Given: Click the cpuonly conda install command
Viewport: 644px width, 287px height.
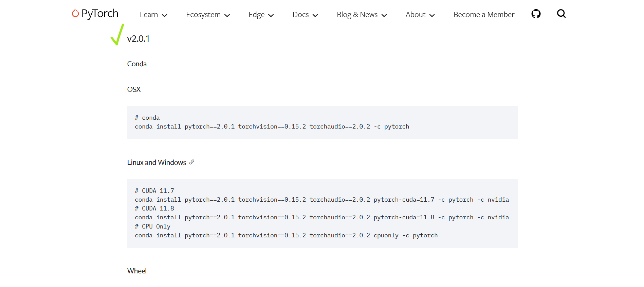Looking at the screenshot, I should 286,235.
